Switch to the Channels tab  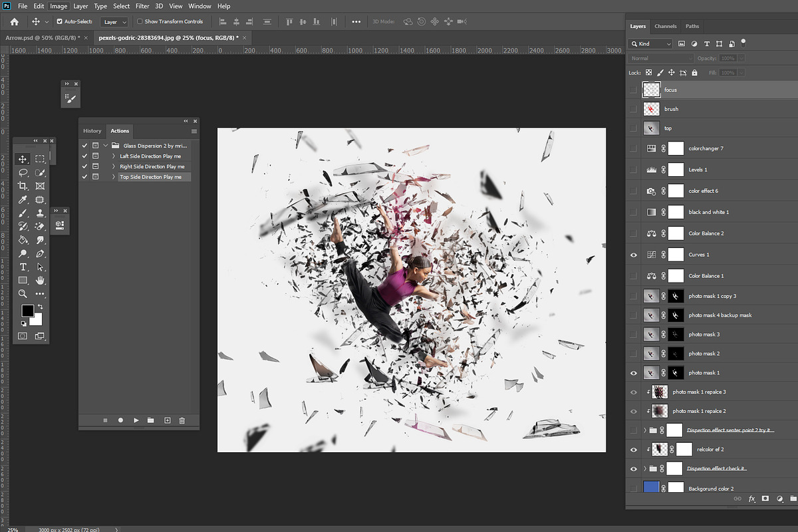[666, 27]
